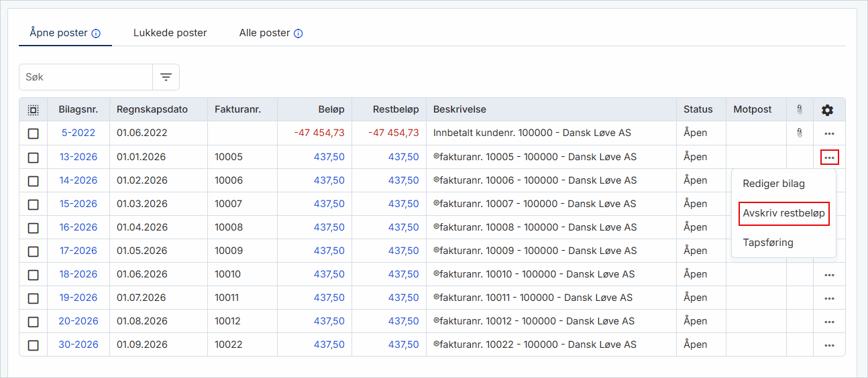This screenshot has width=868, height=378.
Task: Open three-dot menu for row 18-2026
Action: [x=829, y=275]
